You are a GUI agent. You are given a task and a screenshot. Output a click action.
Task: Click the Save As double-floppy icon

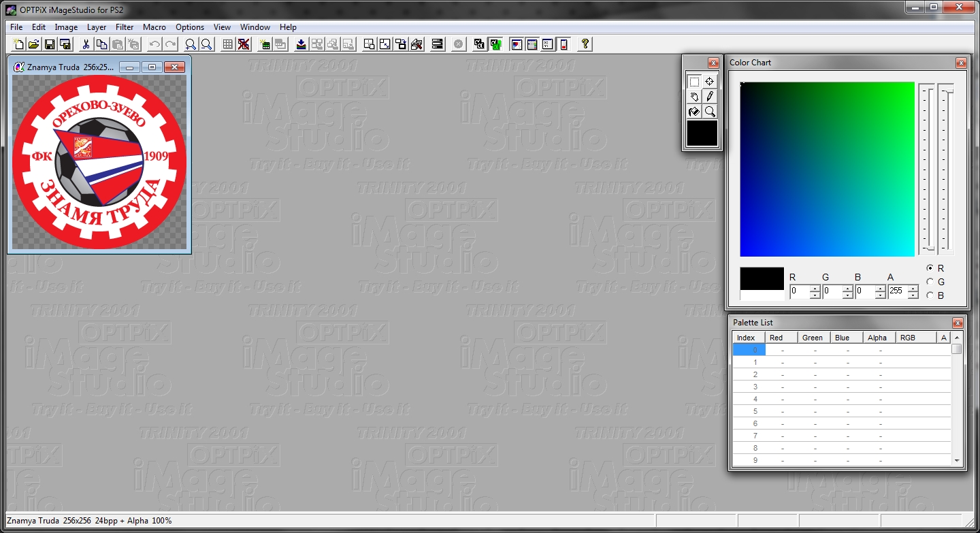pyautogui.click(x=65, y=44)
